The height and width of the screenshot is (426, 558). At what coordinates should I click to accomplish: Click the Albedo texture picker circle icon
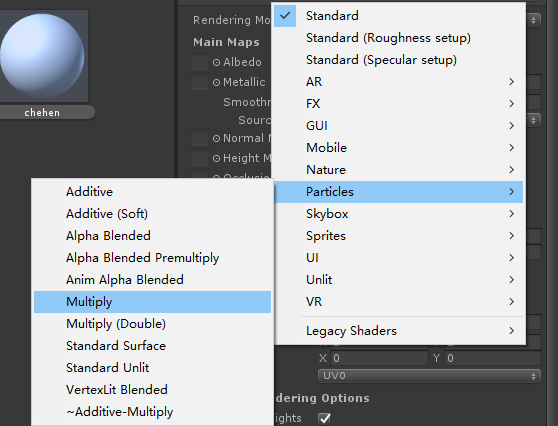[216, 62]
